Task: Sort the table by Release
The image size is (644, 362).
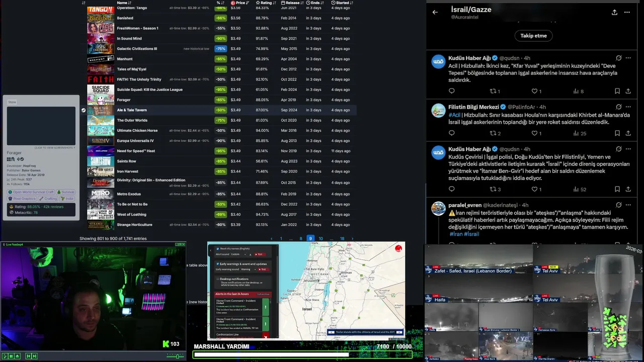Action: point(292,3)
